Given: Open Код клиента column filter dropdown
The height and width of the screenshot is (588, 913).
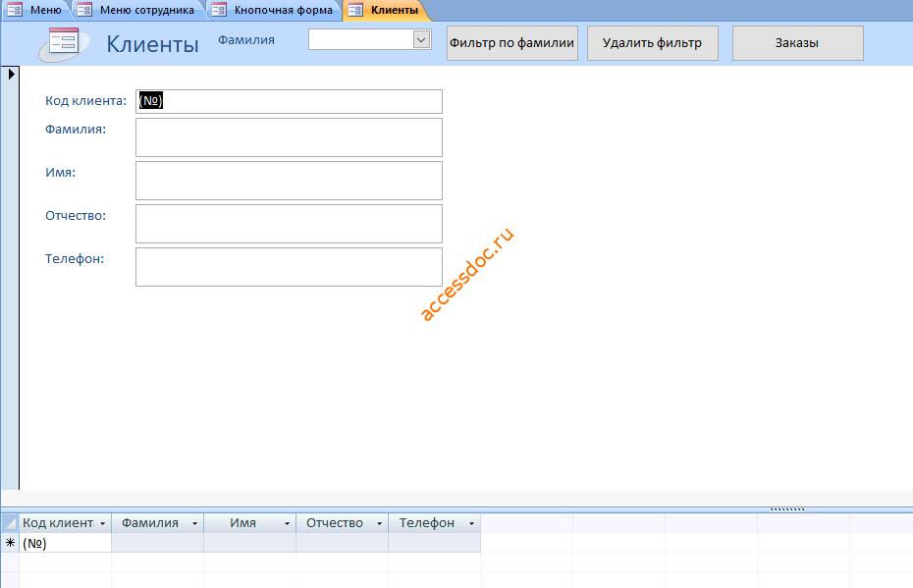Looking at the screenshot, I should point(102,523).
